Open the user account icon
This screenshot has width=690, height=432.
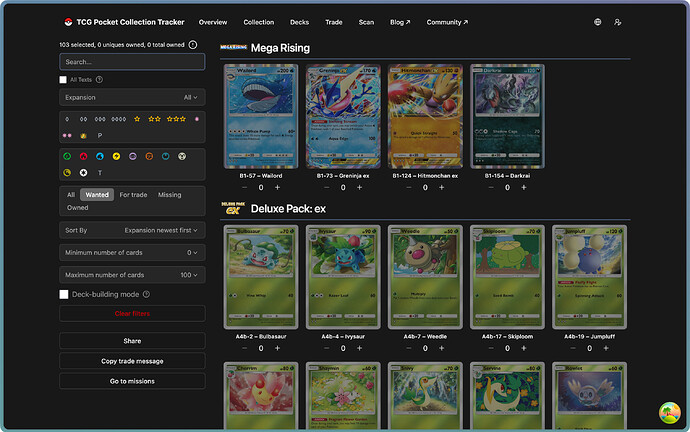(x=617, y=22)
